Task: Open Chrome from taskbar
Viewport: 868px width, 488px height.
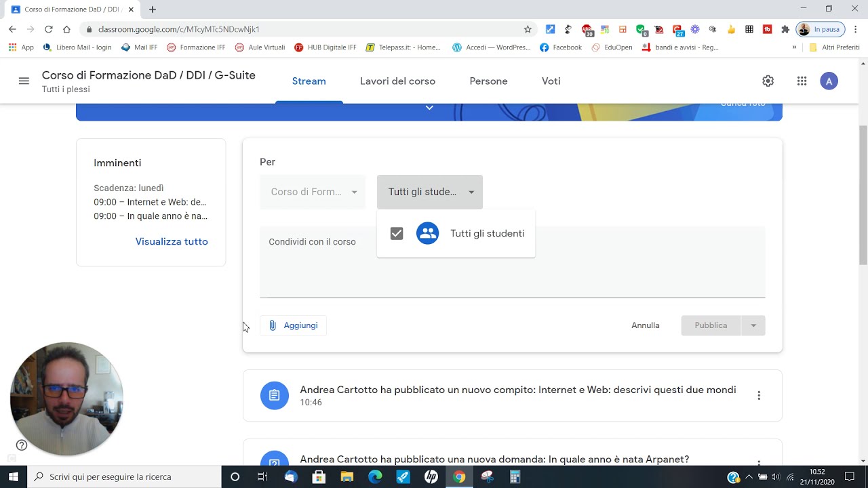Action: [x=459, y=477]
